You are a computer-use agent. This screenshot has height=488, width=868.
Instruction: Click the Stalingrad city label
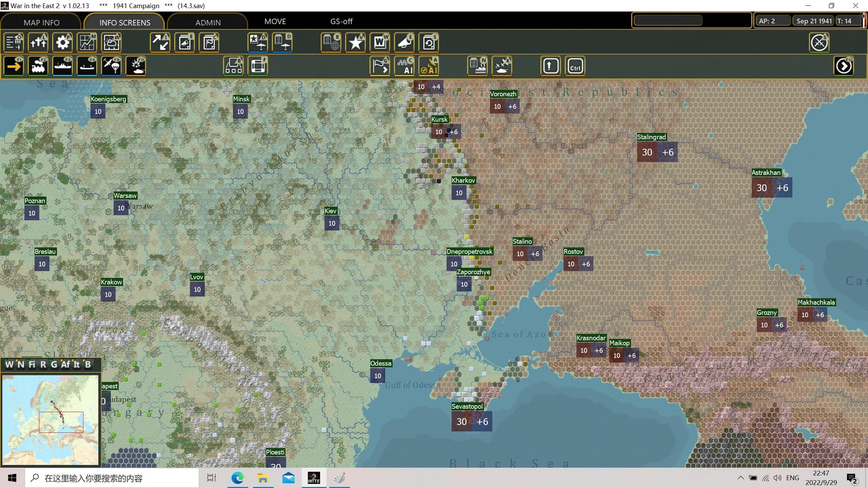[x=651, y=137]
